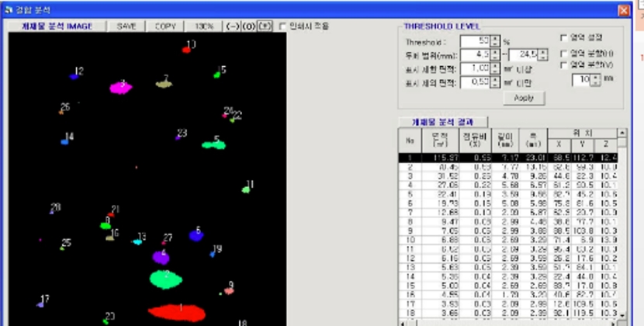Increase the 1.00 display limit area spinner
This screenshot has width=644, height=326.
[x=495, y=65]
